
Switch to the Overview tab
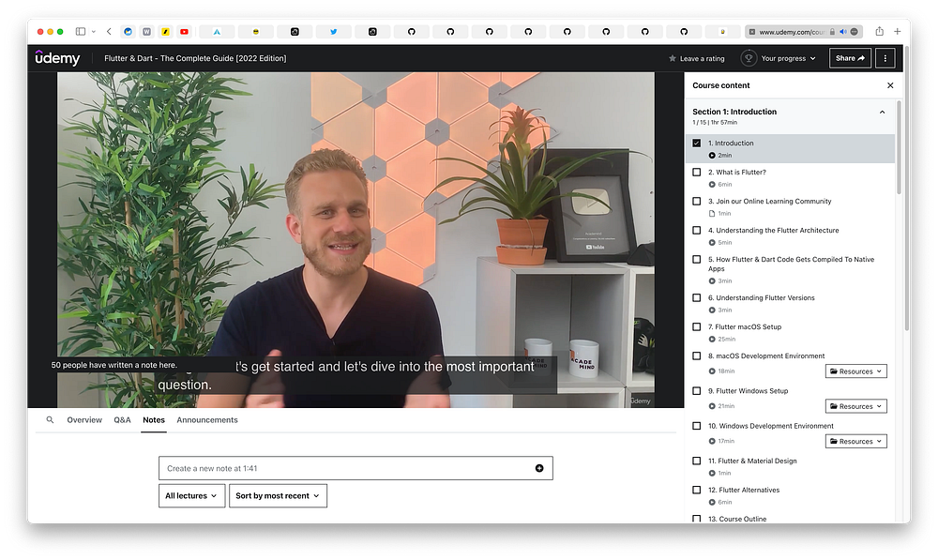click(84, 420)
